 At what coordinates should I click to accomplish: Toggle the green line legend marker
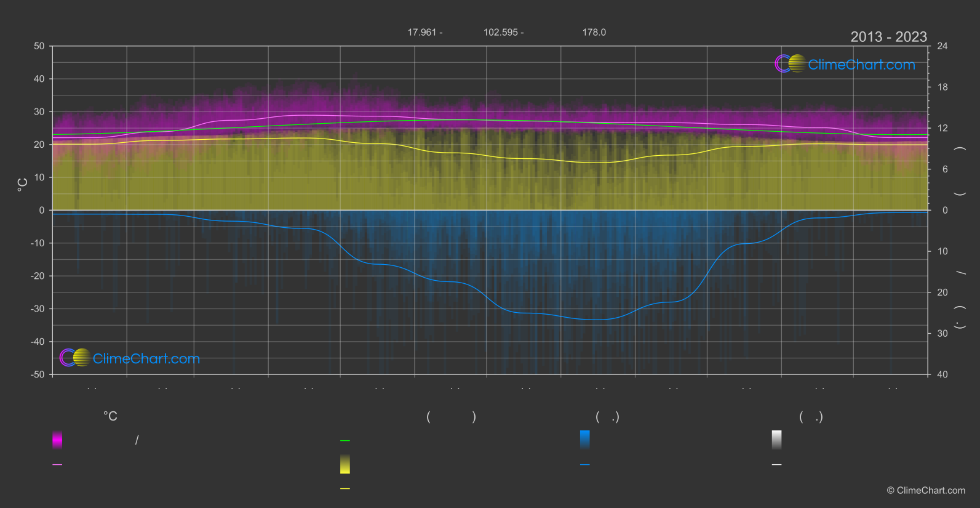click(345, 441)
